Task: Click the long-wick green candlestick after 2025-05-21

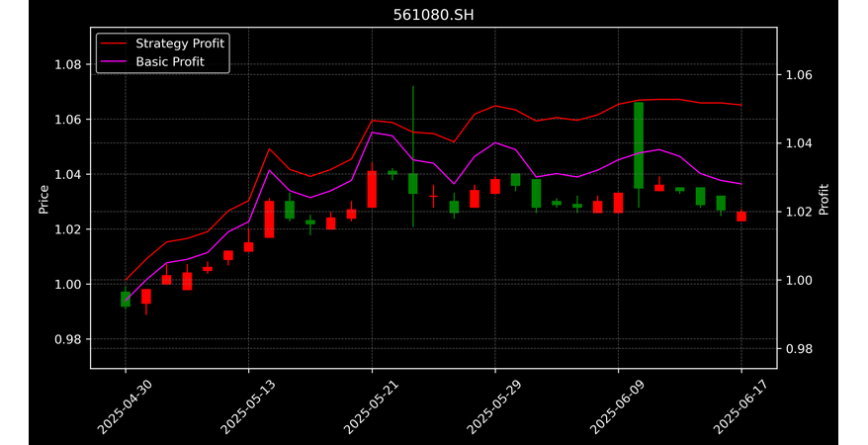Action: 413,183
